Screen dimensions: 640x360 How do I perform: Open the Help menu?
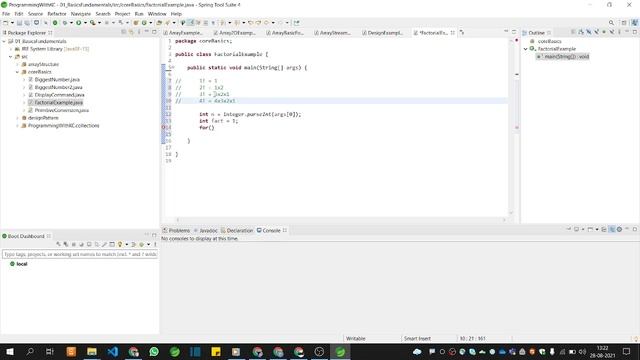[176, 14]
